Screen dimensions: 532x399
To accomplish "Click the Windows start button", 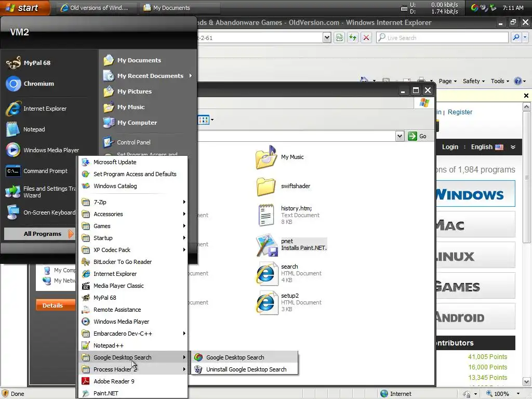I will tap(24, 7).
